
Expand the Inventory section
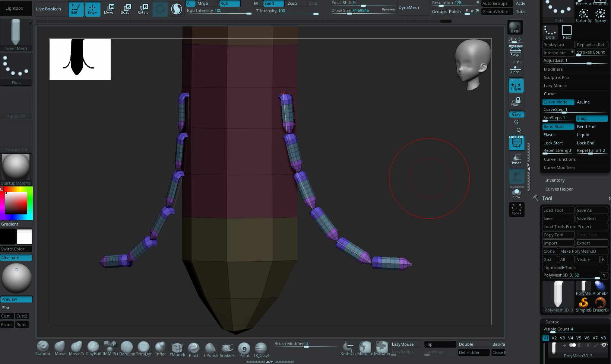[555, 180]
